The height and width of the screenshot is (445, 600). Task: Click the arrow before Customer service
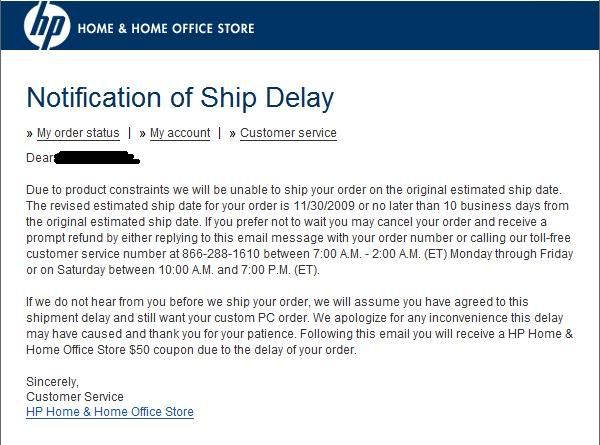pyautogui.click(x=232, y=134)
